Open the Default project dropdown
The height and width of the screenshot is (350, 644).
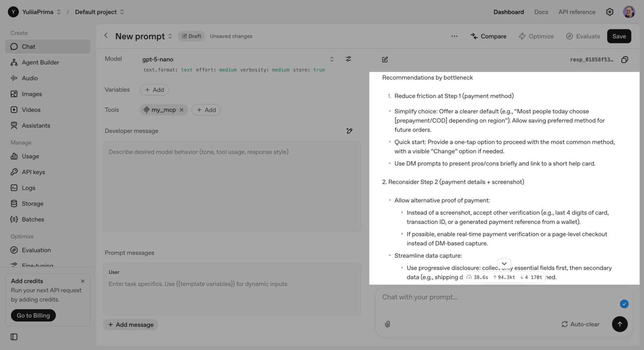tap(96, 12)
